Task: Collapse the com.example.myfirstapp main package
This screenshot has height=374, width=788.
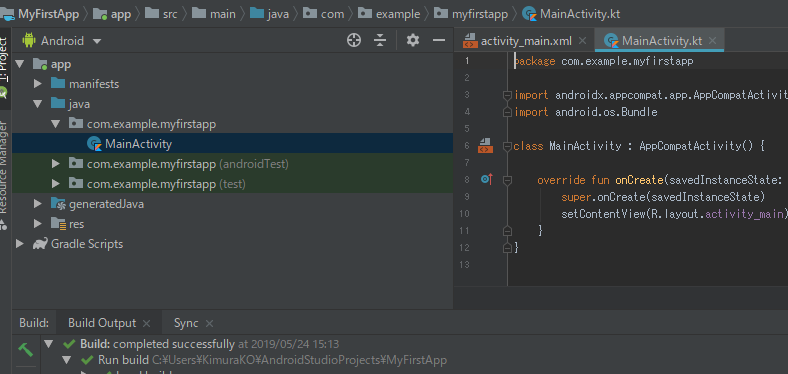Action: [x=56, y=124]
